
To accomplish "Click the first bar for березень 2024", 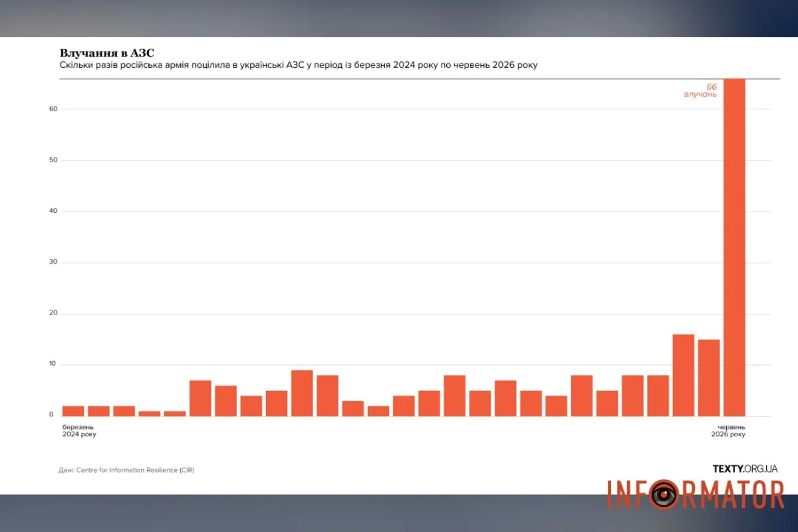I will (x=73, y=411).
